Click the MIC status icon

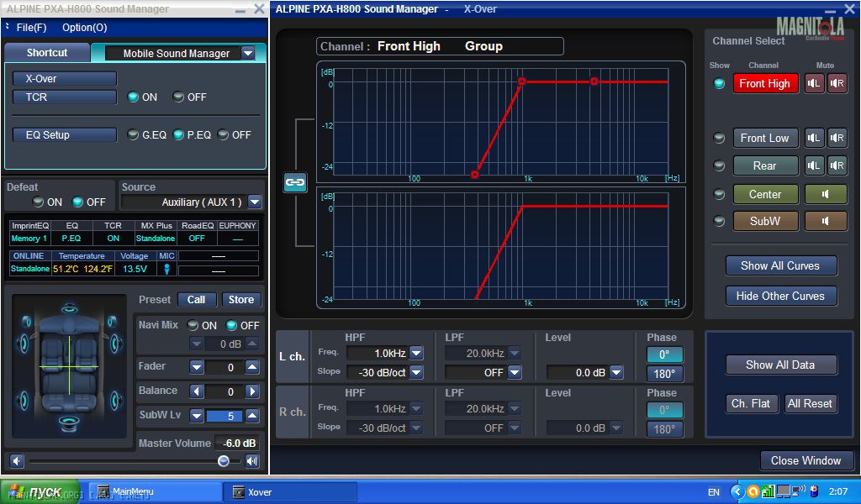(x=166, y=269)
